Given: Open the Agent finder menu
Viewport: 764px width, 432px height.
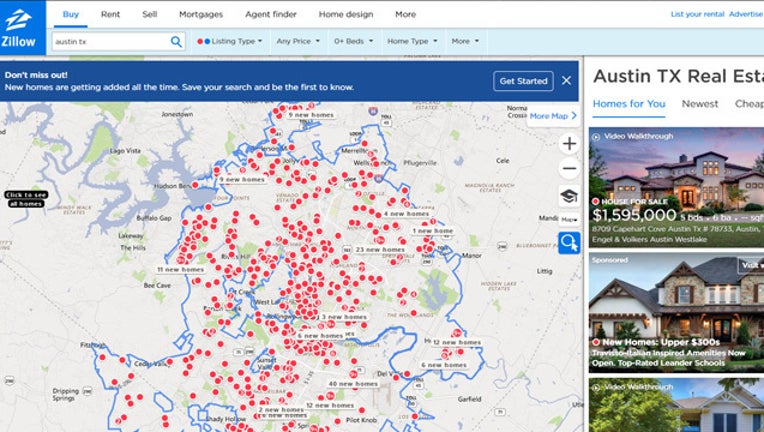Looking at the screenshot, I should tap(271, 14).
